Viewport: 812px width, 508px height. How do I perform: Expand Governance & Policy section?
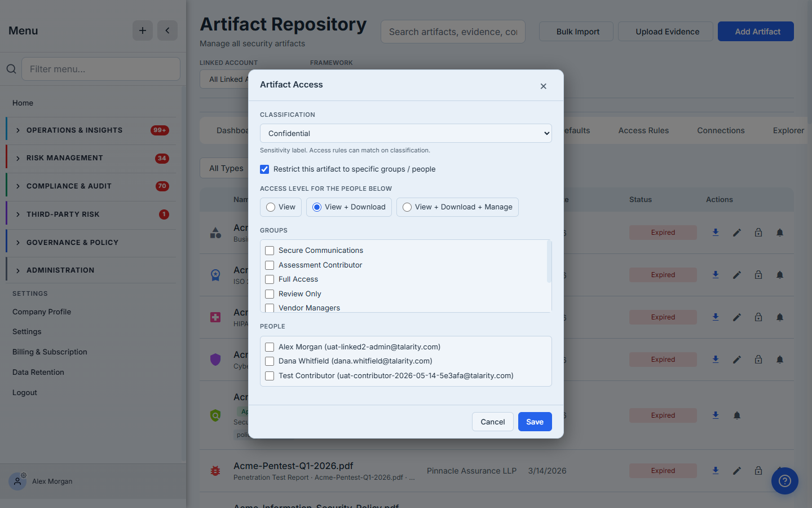[x=91, y=243]
